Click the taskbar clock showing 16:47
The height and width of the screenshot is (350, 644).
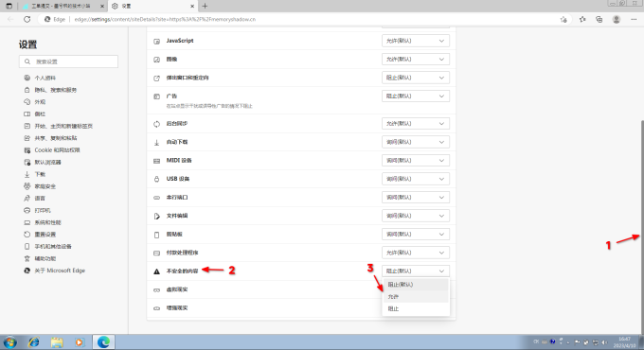[624, 342]
